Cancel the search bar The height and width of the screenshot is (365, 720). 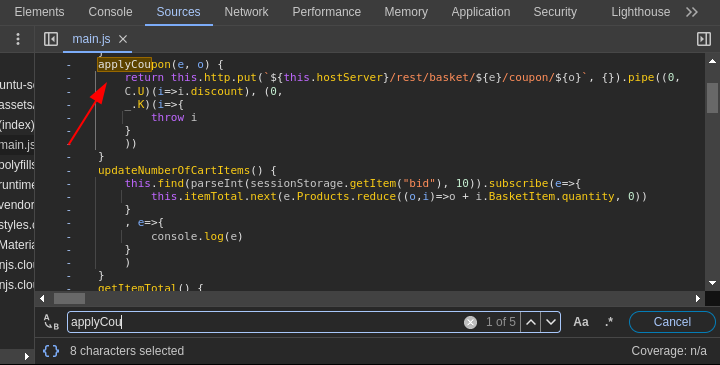tap(672, 322)
